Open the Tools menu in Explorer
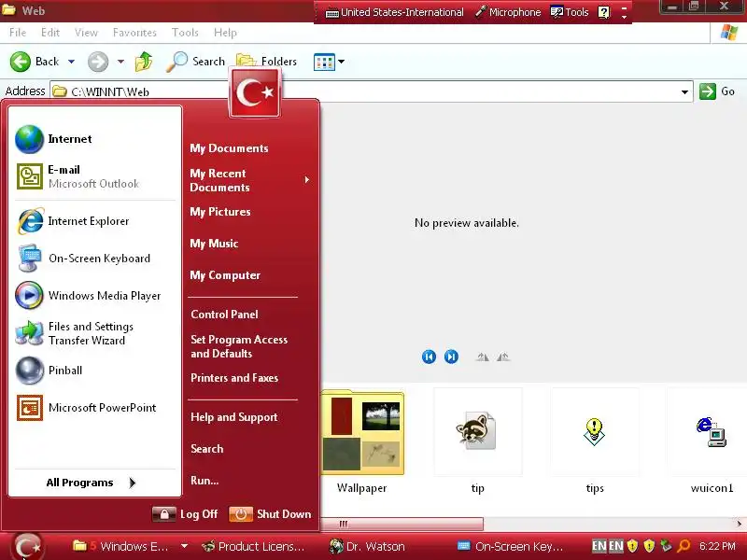Image resolution: width=747 pixels, height=560 pixels. coord(185,33)
